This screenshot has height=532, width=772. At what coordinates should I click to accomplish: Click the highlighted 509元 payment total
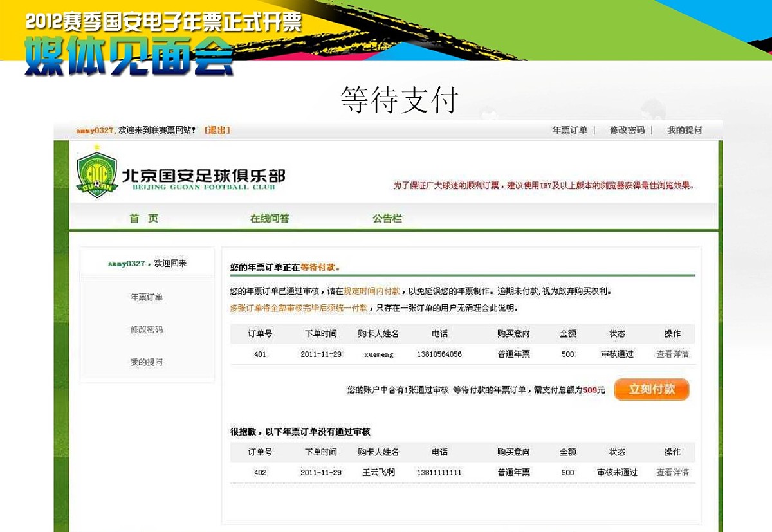click(591, 389)
